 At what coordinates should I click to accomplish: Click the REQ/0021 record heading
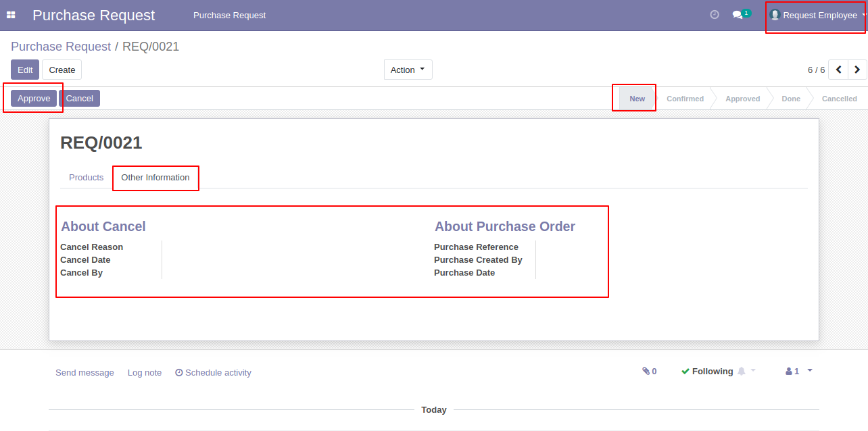(101, 143)
